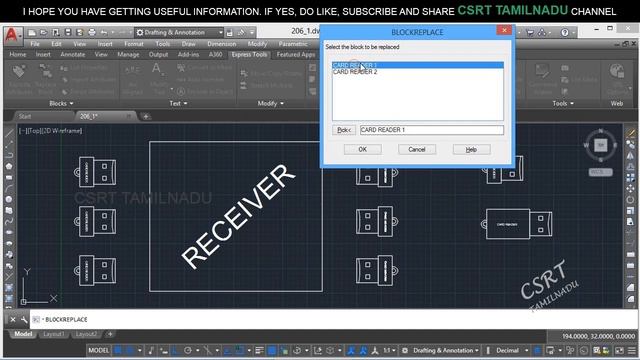Click the A360 connect icon in title bar
This screenshot has height=360, width=640.
coord(542,32)
